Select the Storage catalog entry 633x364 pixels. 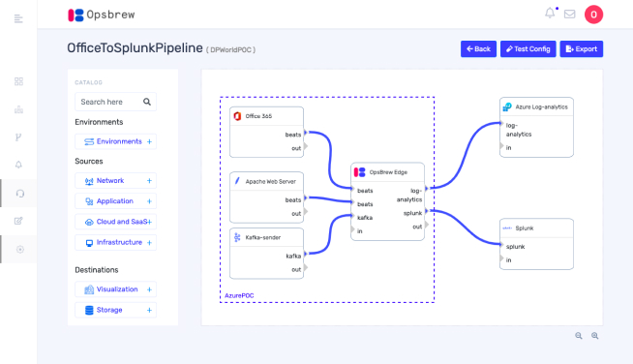[115, 310]
